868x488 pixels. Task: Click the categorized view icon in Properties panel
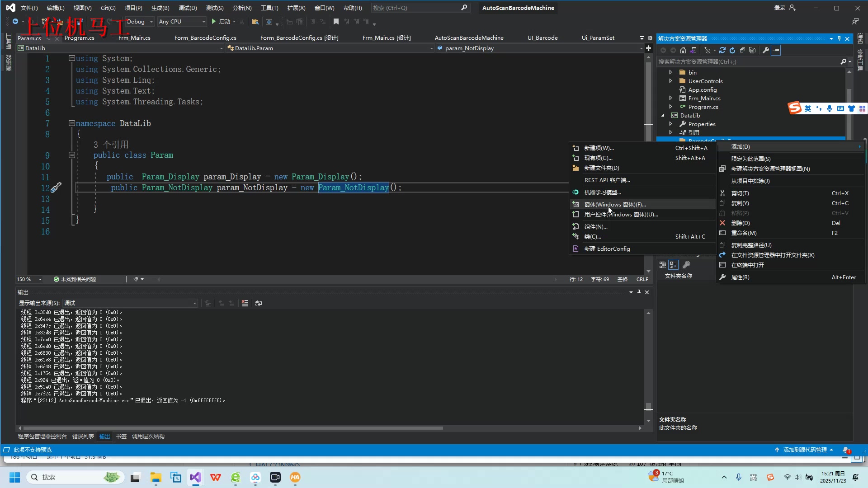[663, 265]
